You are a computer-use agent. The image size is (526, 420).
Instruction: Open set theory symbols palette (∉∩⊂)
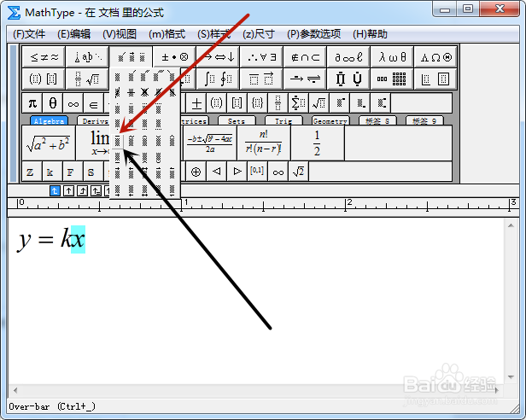click(x=306, y=57)
